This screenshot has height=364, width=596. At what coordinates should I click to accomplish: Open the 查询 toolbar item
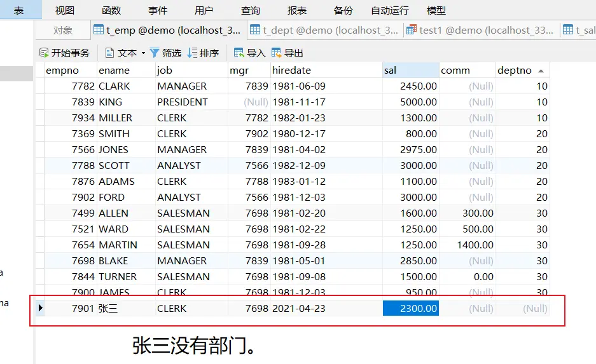coord(250,10)
